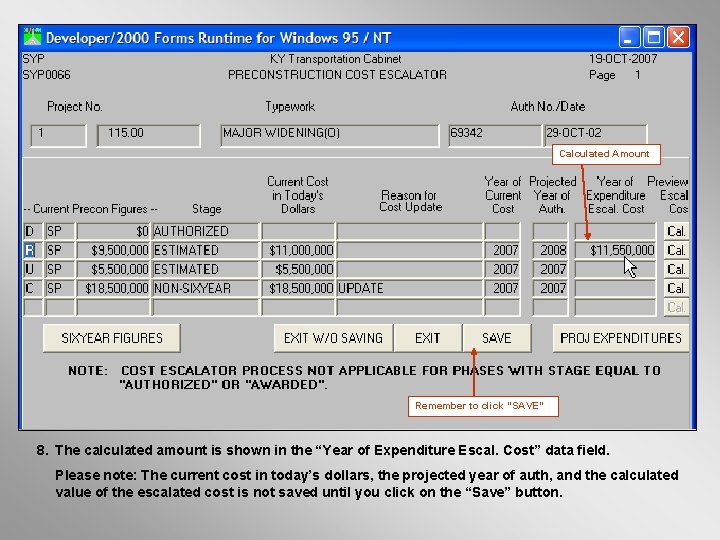
Task: Click the empty reason field in R row
Action: (x=410, y=251)
